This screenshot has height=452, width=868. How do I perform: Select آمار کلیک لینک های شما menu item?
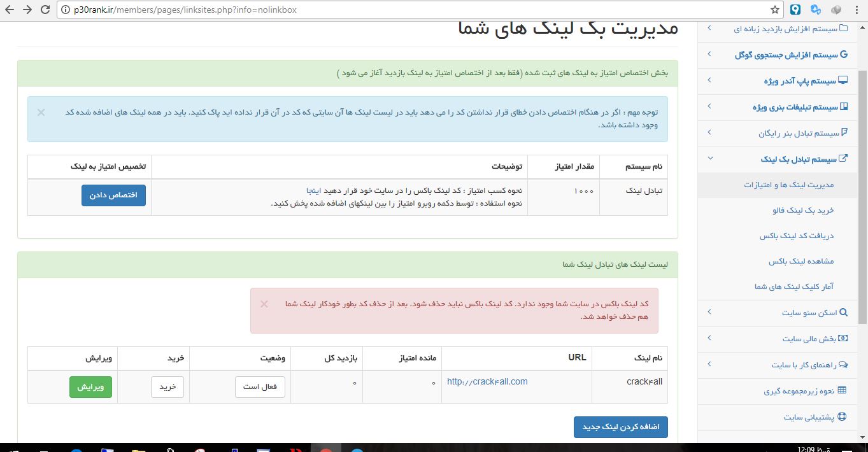[x=794, y=286]
